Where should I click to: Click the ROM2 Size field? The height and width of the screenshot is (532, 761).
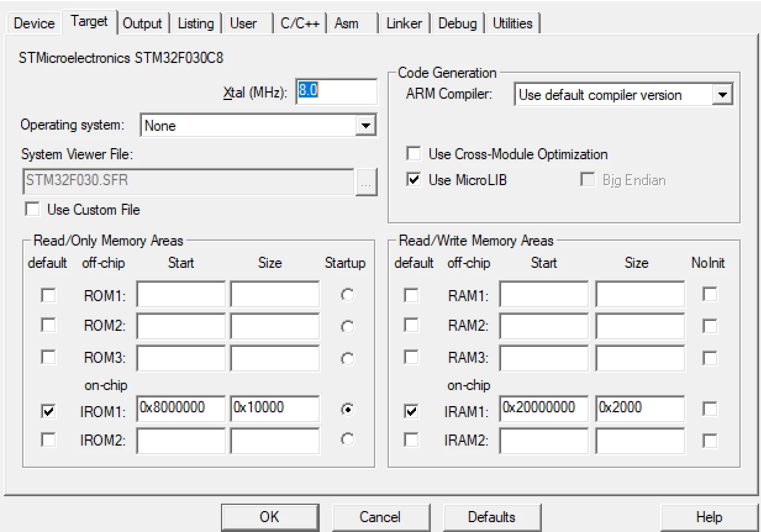click(x=275, y=326)
